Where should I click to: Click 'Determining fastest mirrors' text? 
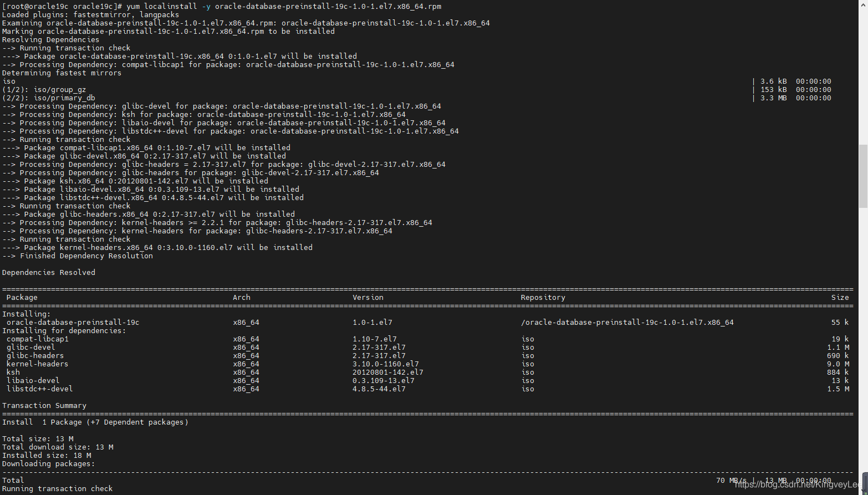pos(62,73)
